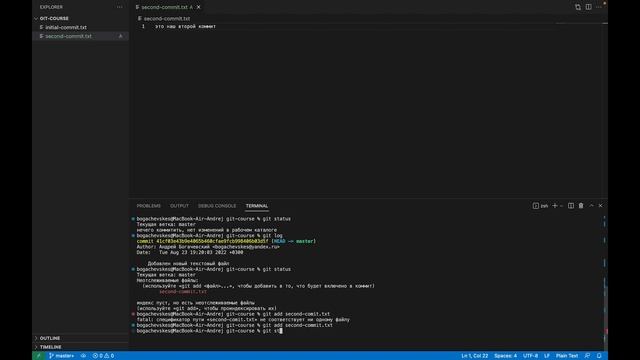
Task: Open the Explorer panel more actions menu
Action: click(119, 7)
